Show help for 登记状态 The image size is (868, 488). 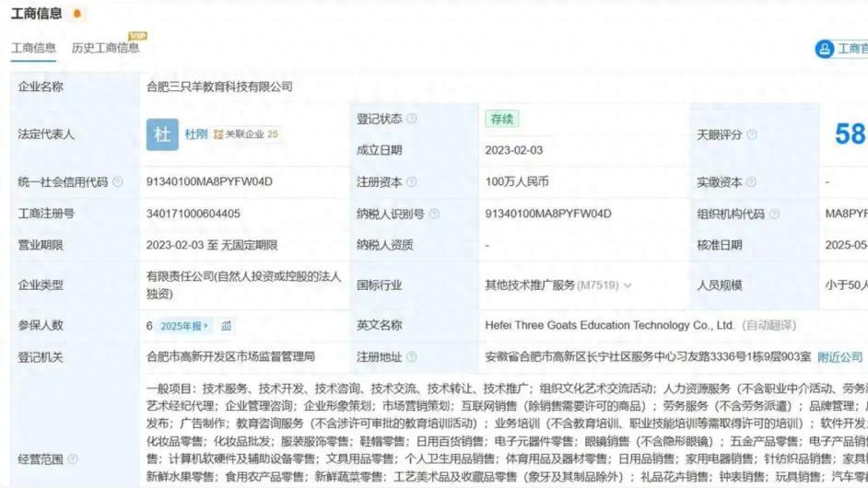412,119
